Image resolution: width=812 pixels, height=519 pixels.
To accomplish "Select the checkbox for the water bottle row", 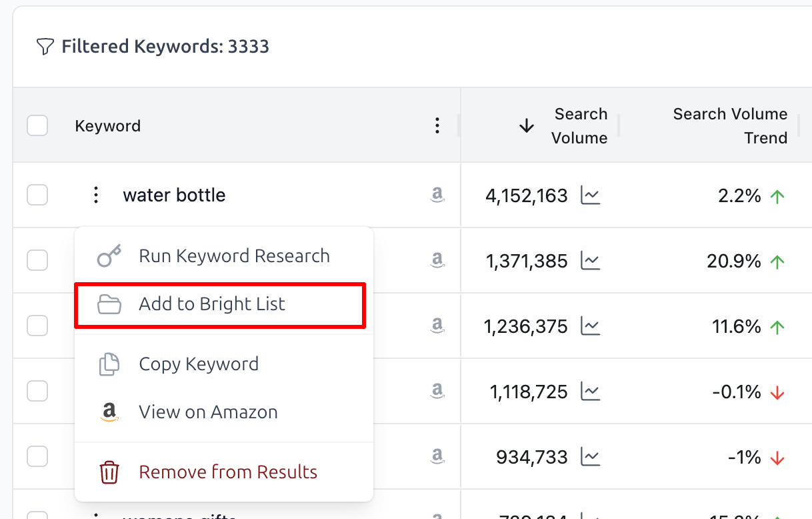I will [37, 195].
